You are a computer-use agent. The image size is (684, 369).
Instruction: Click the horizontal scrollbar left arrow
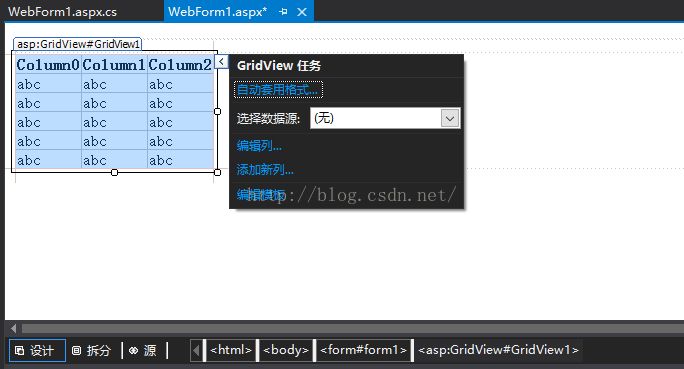pos(14,328)
